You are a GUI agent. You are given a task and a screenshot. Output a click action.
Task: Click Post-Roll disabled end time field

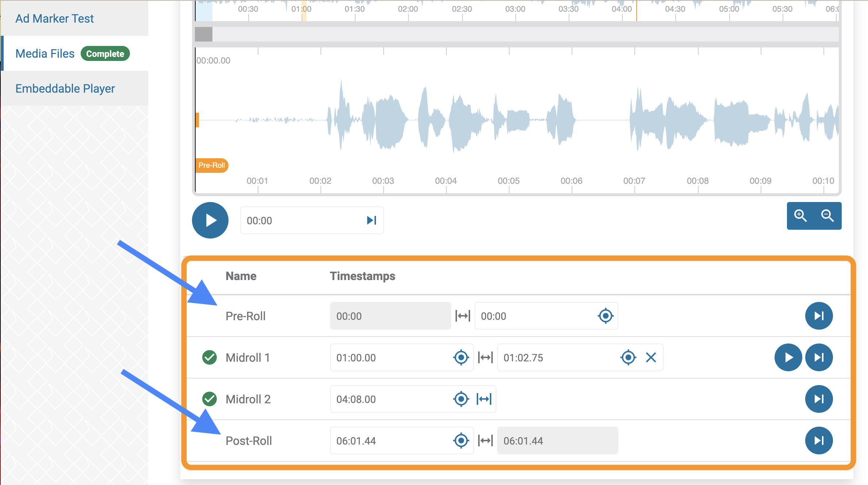point(557,441)
